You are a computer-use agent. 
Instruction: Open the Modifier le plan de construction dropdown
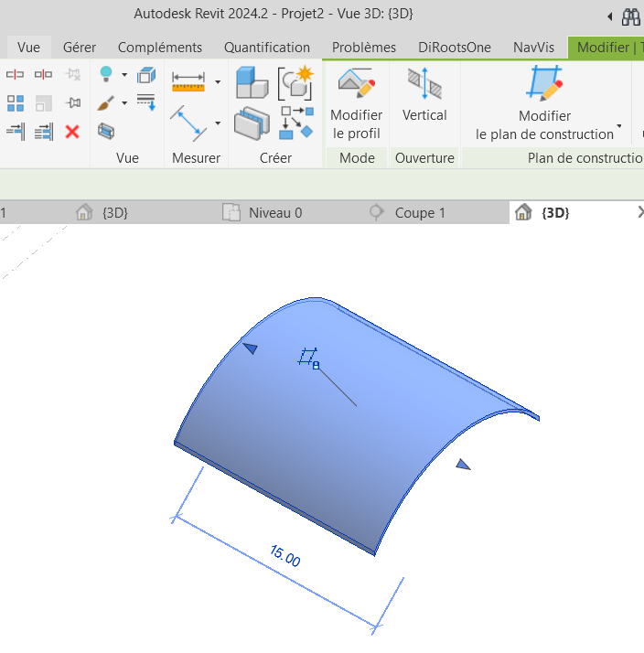point(619,126)
